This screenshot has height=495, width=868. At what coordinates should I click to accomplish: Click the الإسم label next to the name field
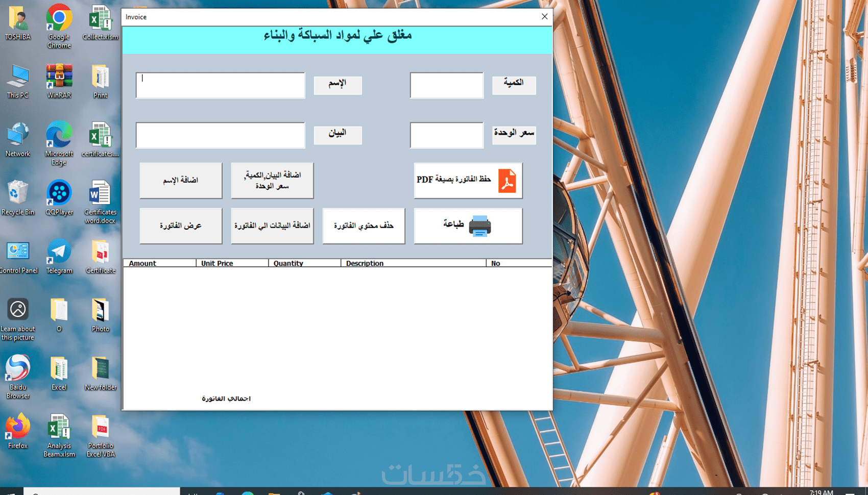338,85
